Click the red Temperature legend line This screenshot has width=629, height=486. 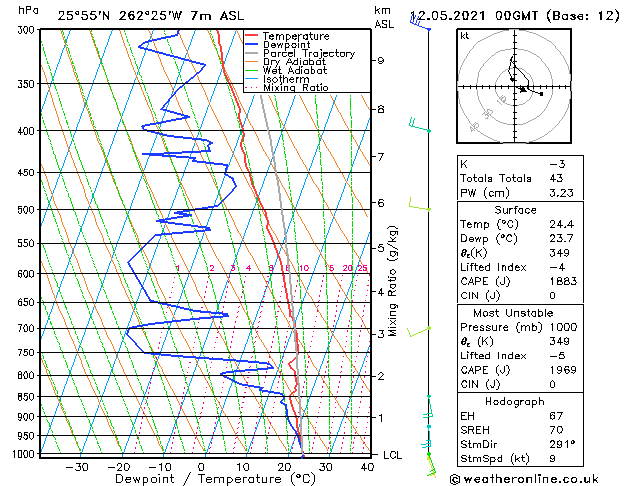click(252, 36)
